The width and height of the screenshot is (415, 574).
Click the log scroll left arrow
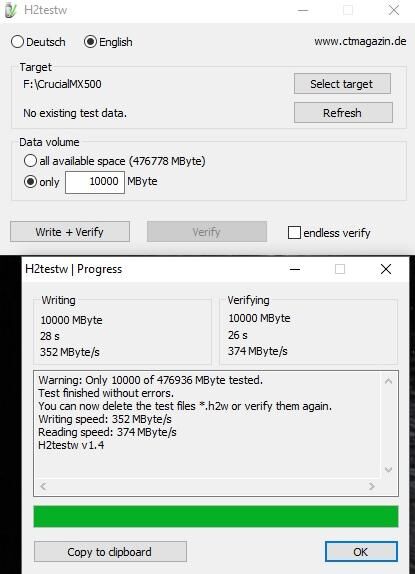click(43, 486)
